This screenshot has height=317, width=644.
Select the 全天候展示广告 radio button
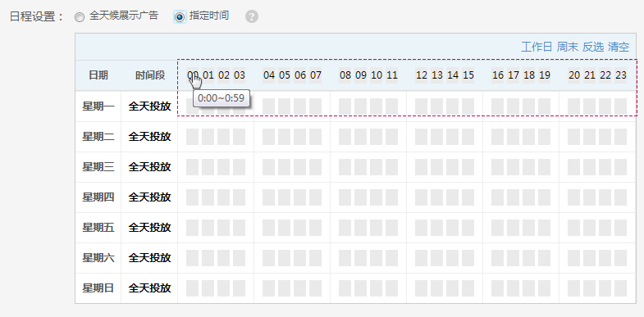click(x=80, y=17)
